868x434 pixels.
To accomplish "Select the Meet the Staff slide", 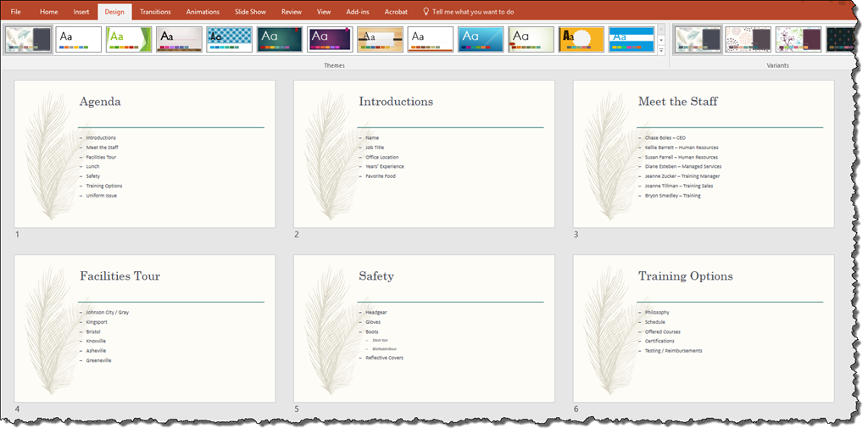I will 703,153.
